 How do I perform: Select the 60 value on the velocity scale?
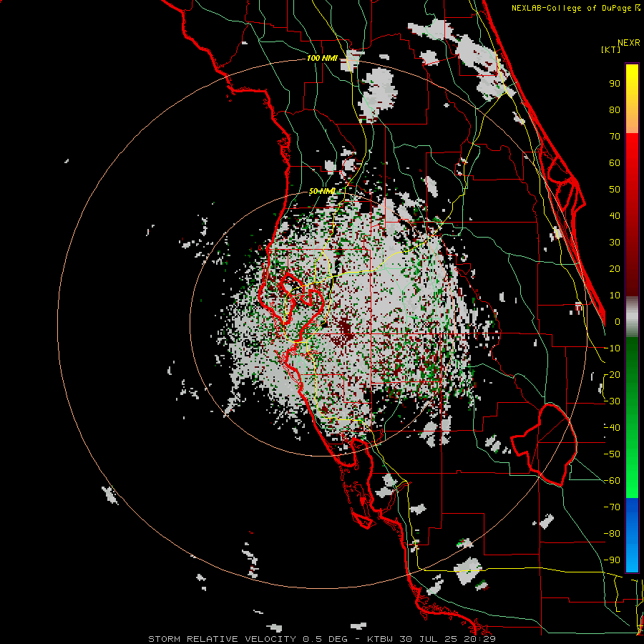[x=615, y=163]
